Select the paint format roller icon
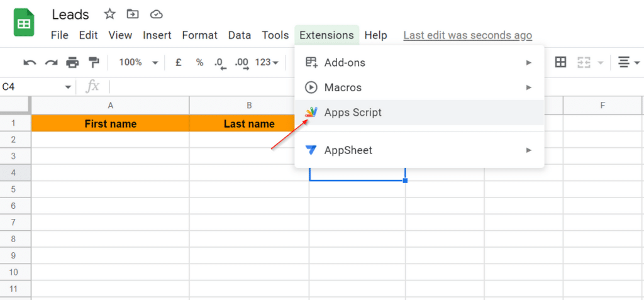This screenshot has width=644, height=300. [94, 62]
